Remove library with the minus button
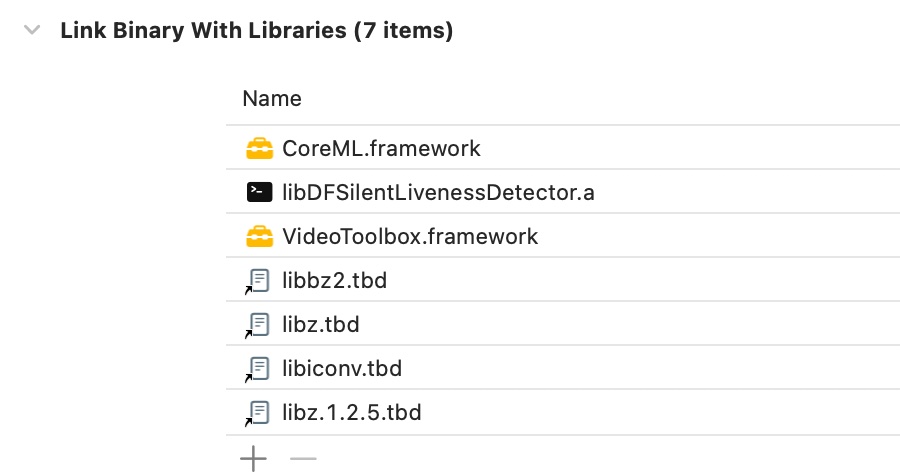 pyautogui.click(x=303, y=459)
